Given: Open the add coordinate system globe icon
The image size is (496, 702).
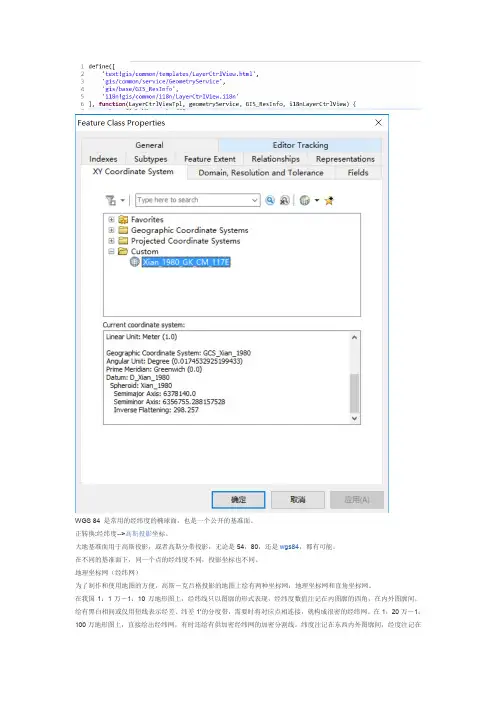Looking at the screenshot, I should 305,200.
